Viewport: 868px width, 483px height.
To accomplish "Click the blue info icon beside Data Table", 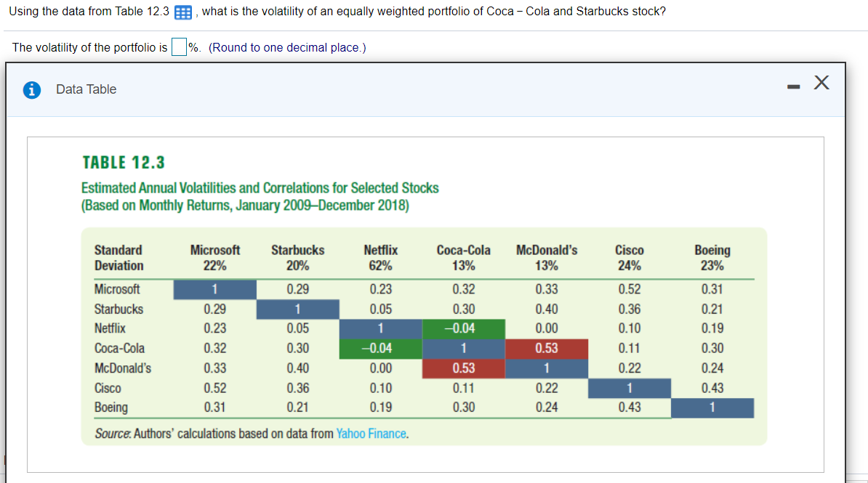I will point(30,89).
